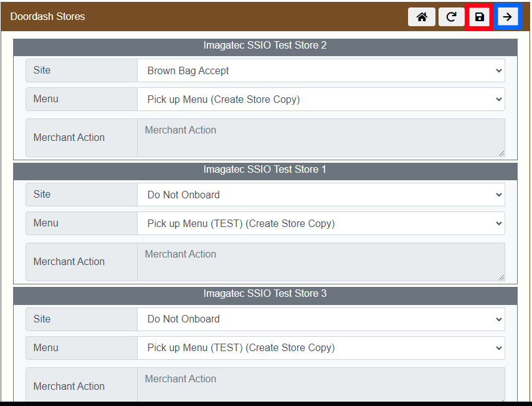The image size is (532, 406).
Task: Click resize handle of Store 2 Merchant Action box
Action: coord(501,153)
